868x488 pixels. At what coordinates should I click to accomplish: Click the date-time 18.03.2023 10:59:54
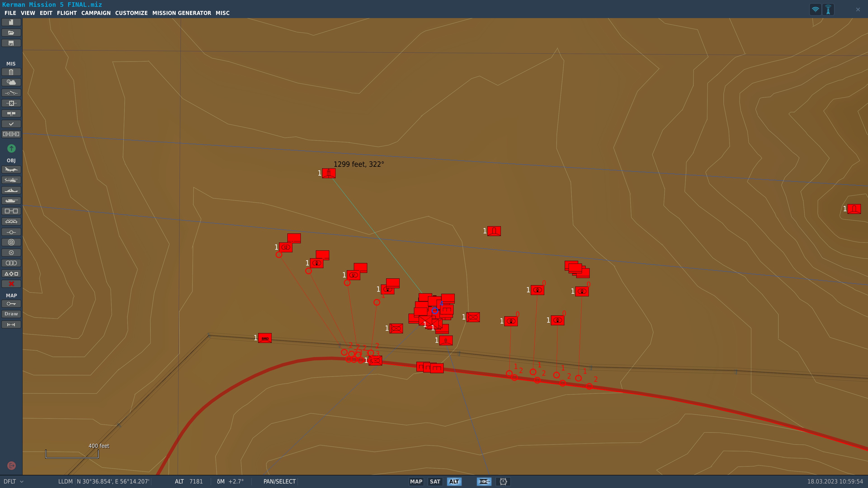click(x=835, y=482)
